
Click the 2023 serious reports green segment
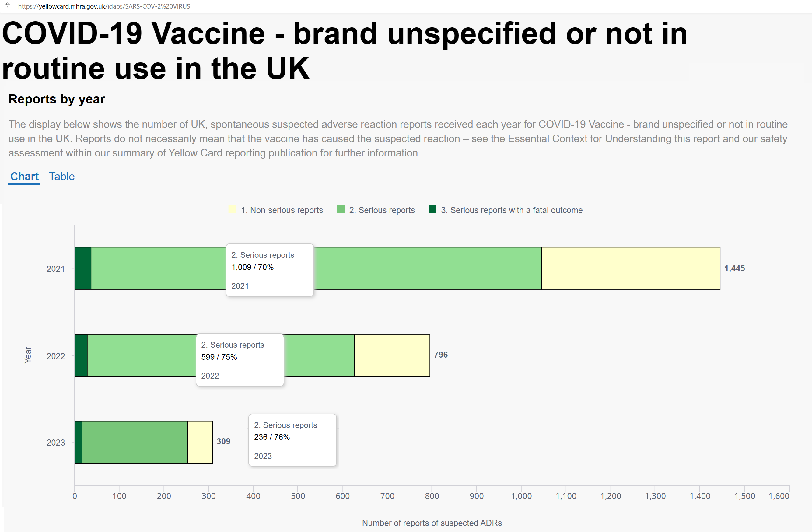(135, 442)
